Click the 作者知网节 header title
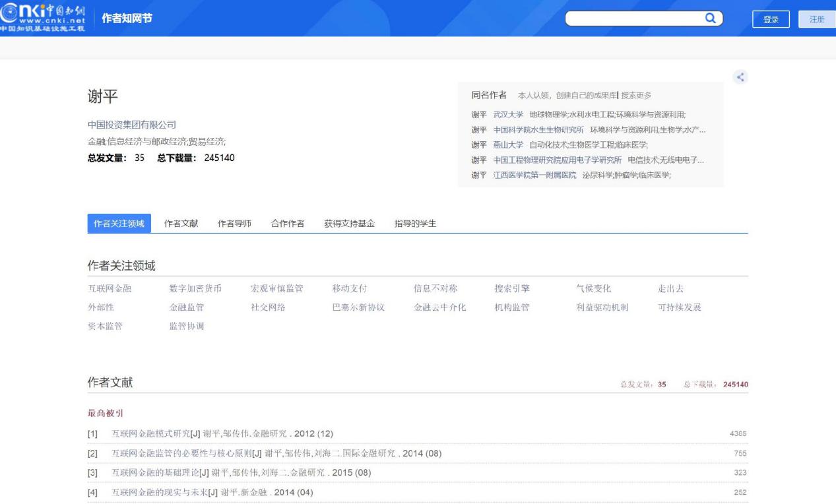The height and width of the screenshot is (504, 836). pos(127,18)
